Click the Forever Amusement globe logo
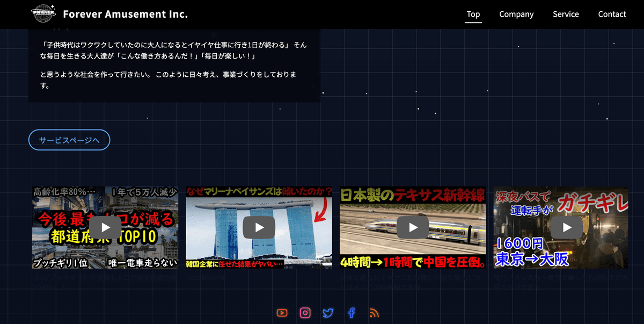This screenshot has height=324, width=644. [x=44, y=14]
